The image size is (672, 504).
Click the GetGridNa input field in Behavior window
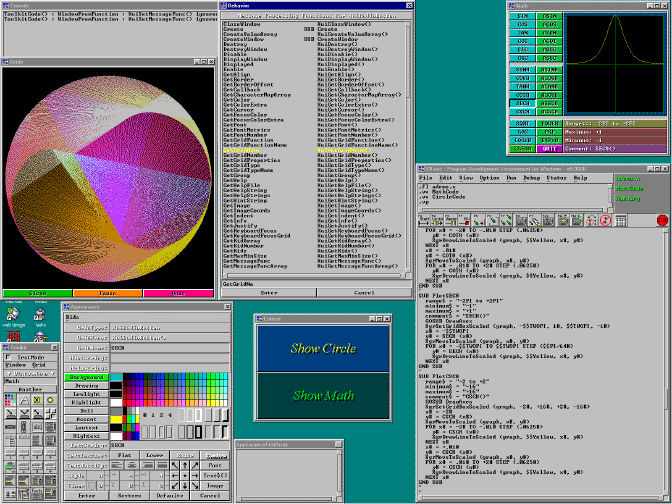point(317,284)
